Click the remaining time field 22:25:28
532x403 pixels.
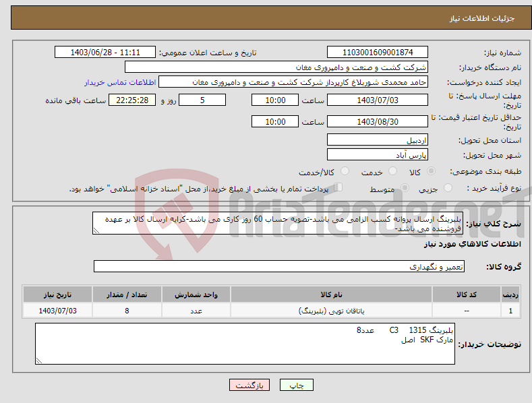tap(132, 100)
